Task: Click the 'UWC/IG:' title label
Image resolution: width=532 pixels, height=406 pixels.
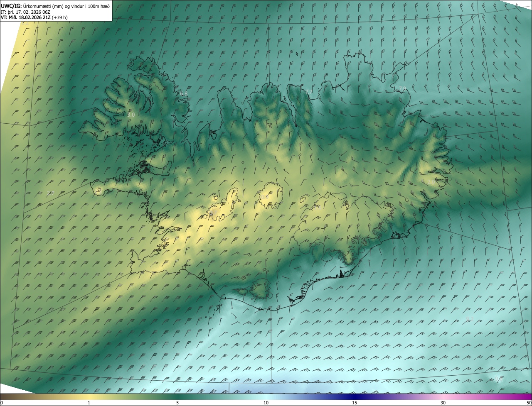Action: coord(11,6)
